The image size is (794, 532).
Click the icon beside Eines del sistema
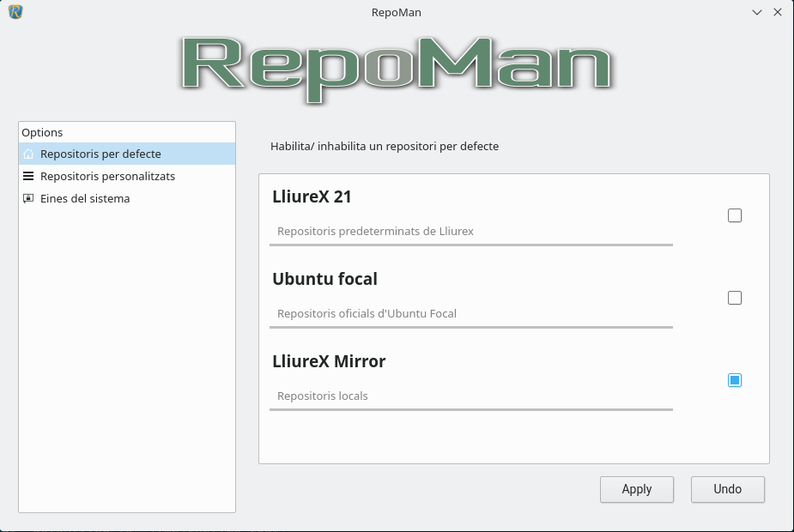[28, 198]
